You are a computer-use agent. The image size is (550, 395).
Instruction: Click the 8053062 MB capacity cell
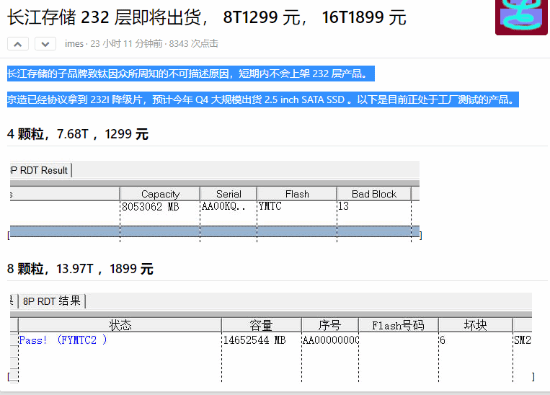[x=150, y=207]
